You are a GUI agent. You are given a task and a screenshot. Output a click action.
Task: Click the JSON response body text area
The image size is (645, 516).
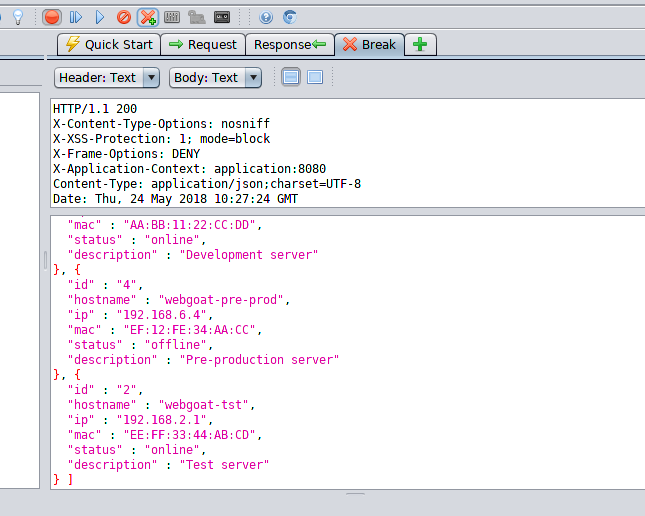[x=340, y=350]
